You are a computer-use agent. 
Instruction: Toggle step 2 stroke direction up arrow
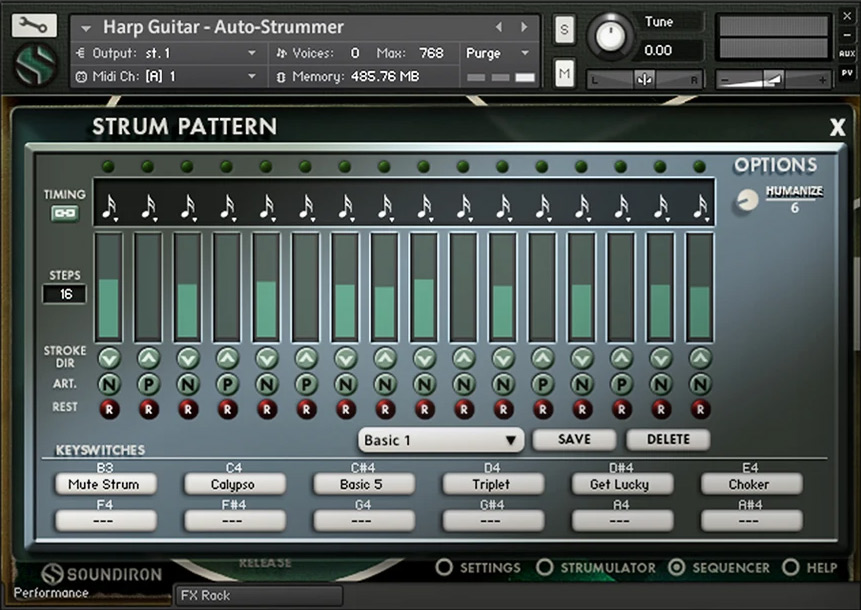[148, 359]
